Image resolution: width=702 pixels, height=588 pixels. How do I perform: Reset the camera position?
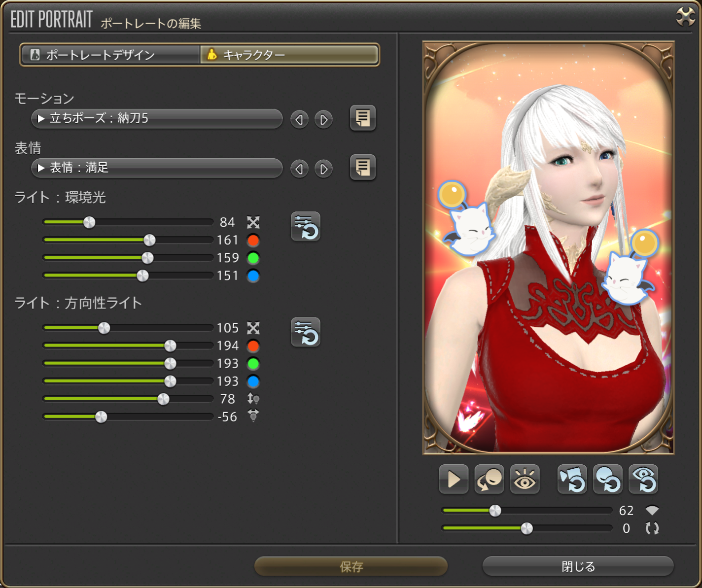572,479
